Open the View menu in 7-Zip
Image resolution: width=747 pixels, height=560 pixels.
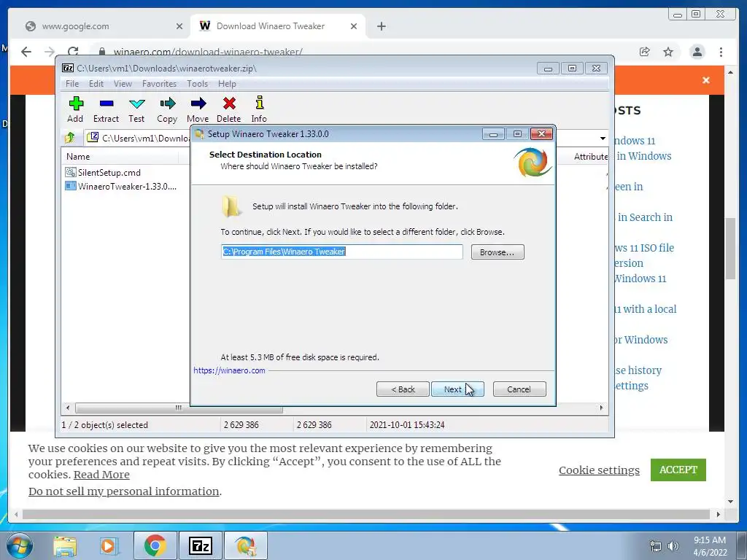point(123,84)
